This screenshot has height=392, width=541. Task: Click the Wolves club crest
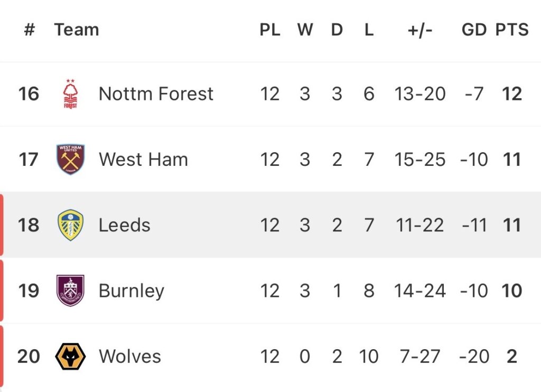(70, 356)
